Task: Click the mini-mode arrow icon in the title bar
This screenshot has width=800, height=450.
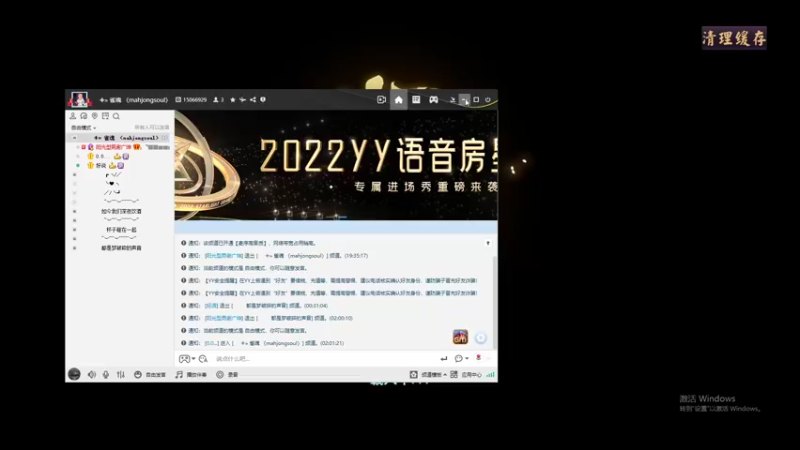Action: (x=453, y=99)
